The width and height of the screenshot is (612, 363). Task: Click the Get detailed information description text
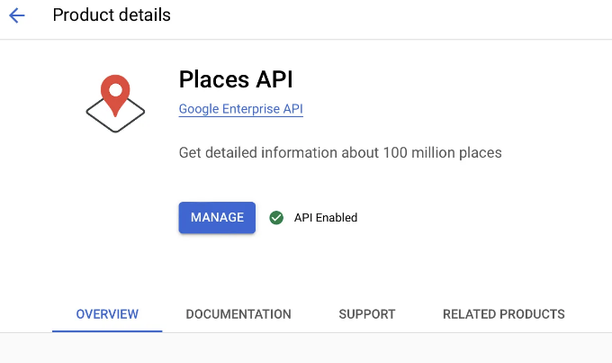point(340,153)
